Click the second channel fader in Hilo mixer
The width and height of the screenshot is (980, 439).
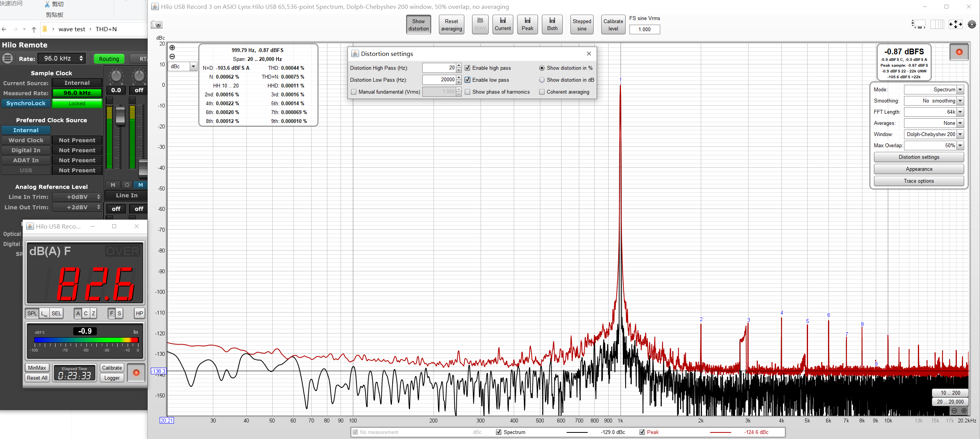(x=143, y=168)
